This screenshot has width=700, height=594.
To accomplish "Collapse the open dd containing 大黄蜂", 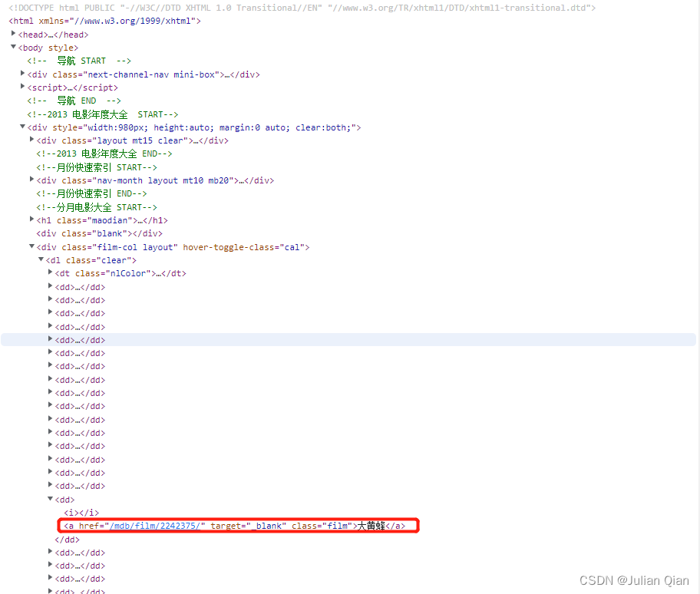I will point(50,499).
